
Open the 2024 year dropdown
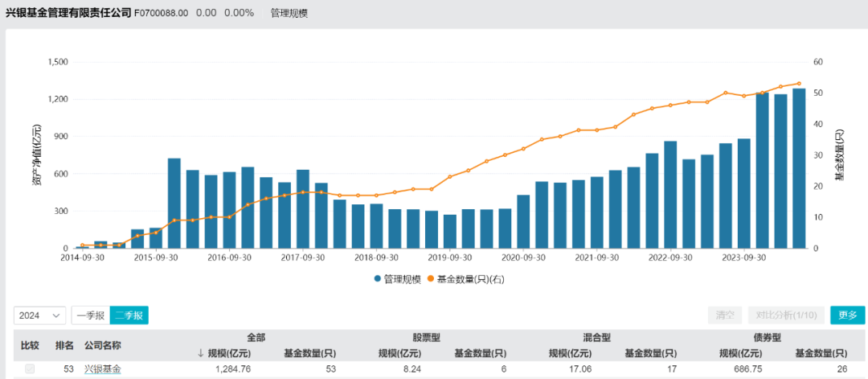(40, 315)
